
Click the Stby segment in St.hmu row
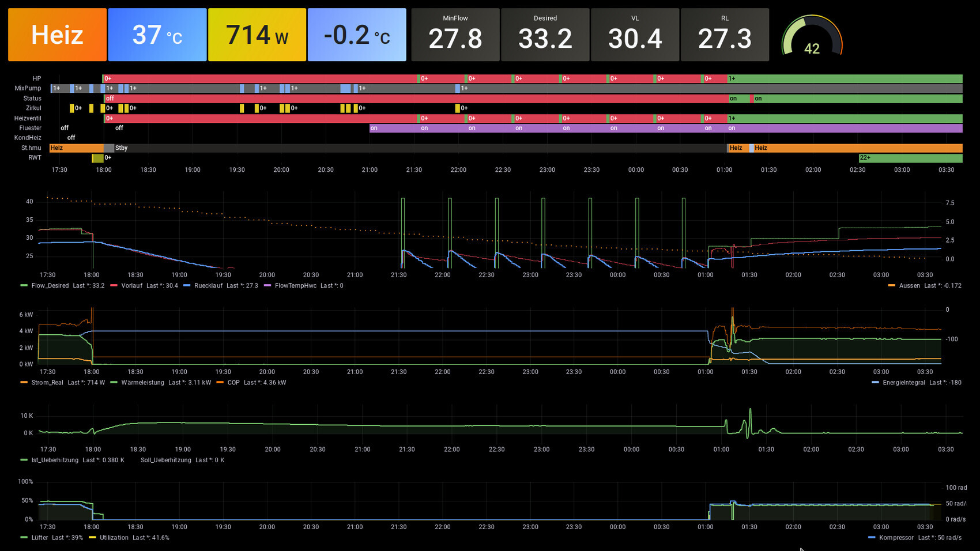121,148
